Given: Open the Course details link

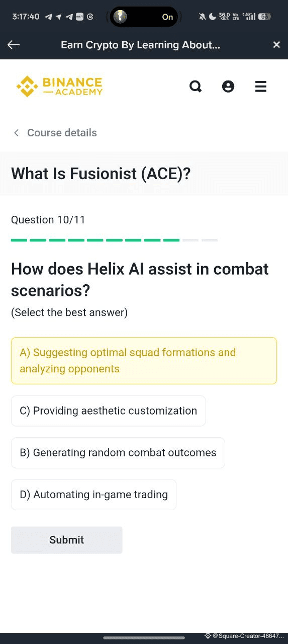Looking at the screenshot, I should point(62,133).
